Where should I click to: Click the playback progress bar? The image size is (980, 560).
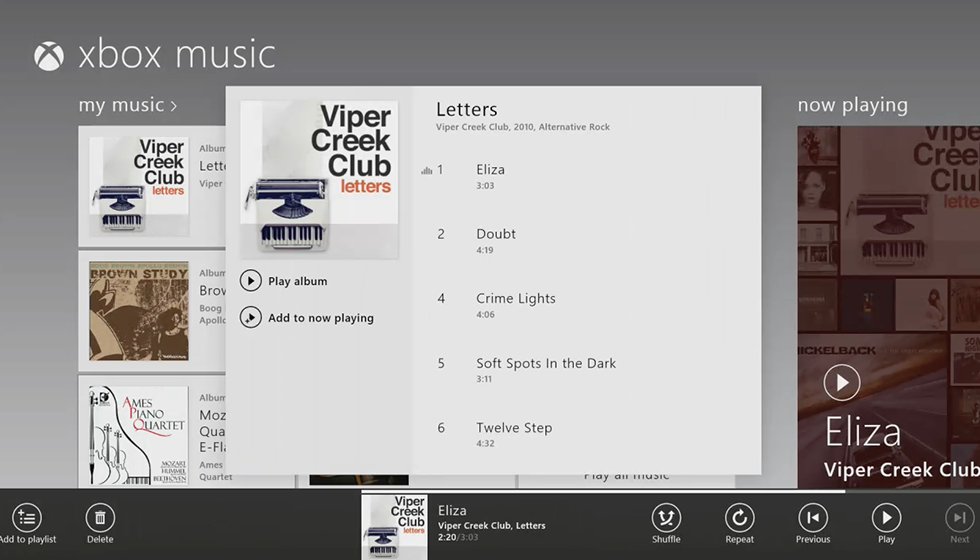600,491
